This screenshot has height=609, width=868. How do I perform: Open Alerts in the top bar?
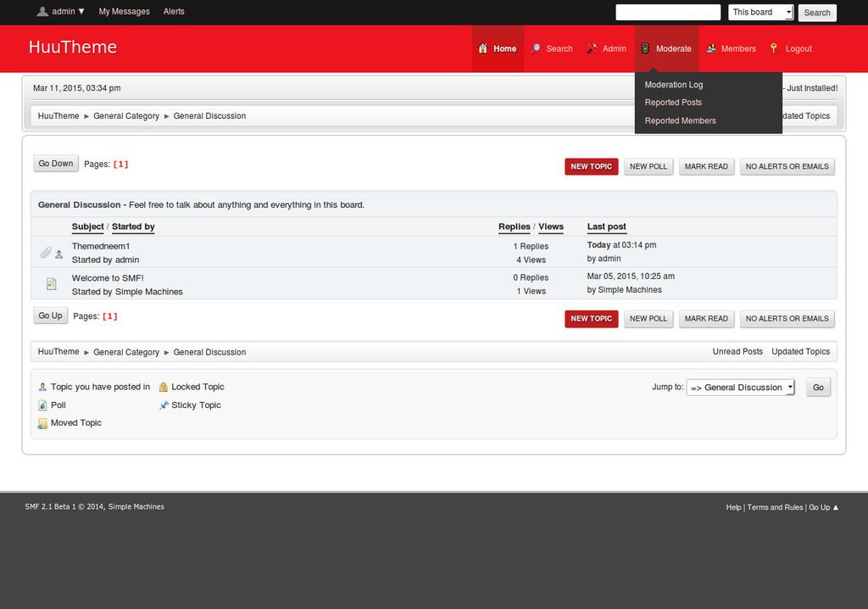[x=174, y=11]
